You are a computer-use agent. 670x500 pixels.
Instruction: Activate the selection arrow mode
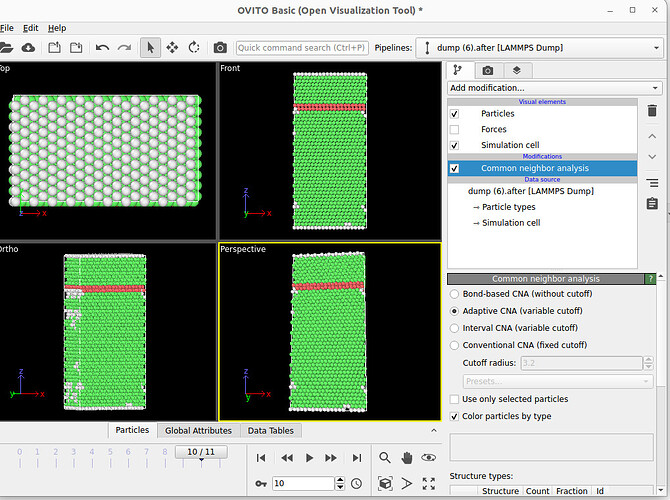click(150, 47)
